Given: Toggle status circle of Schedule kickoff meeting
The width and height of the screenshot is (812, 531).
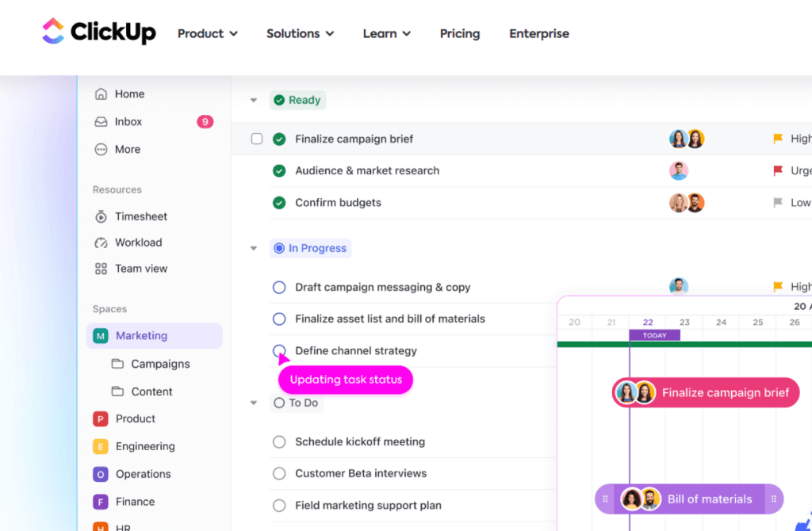Looking at the screenshot, I should [x=279, y=441].
